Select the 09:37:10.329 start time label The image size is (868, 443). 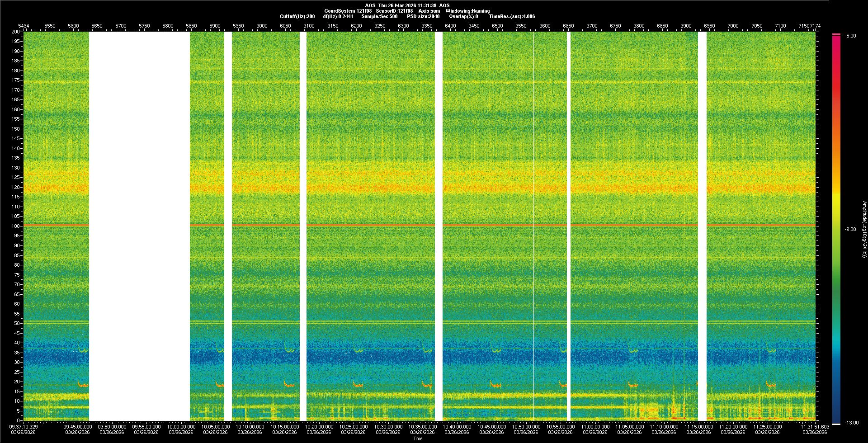24,427
